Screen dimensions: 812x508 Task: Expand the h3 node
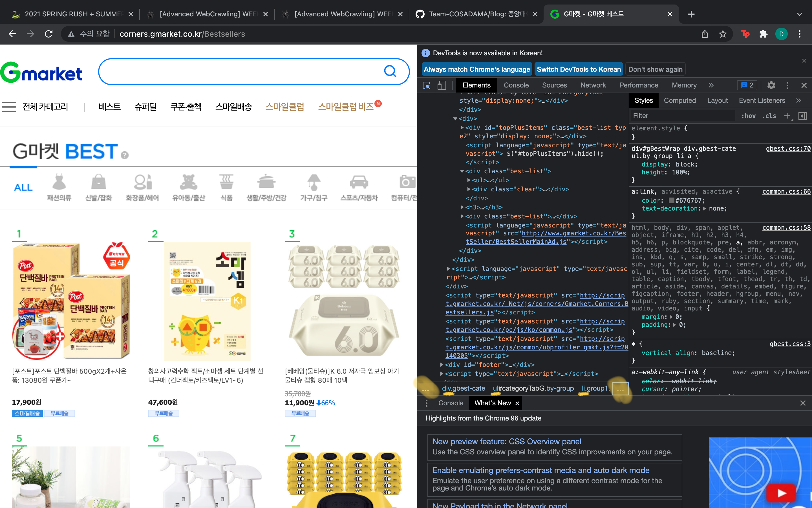coord(462,207)
